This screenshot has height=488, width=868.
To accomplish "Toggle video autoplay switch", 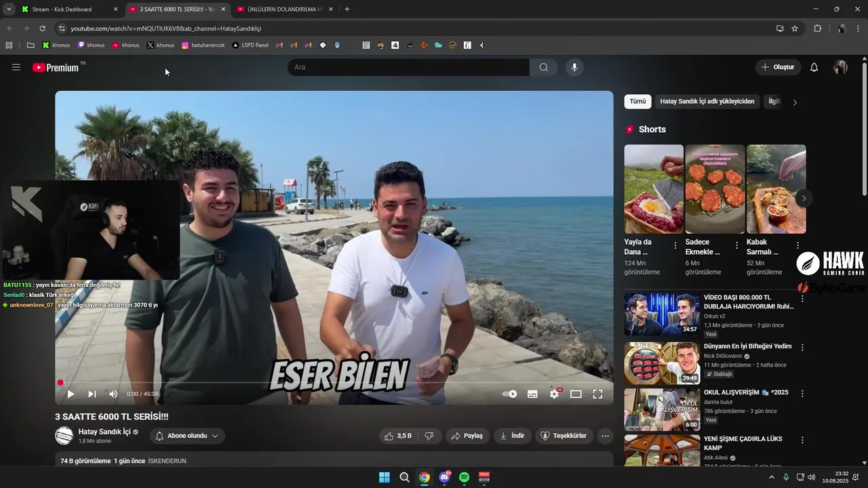I will (x=510, y=394).
